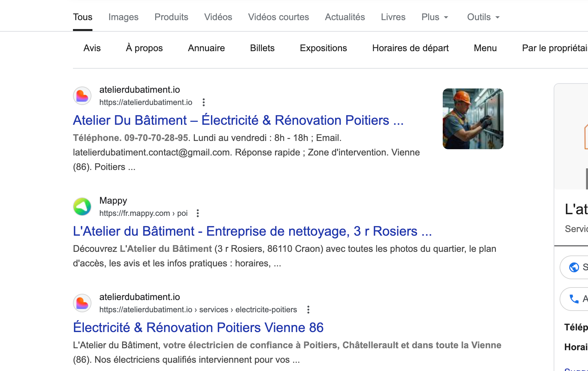Choose the Expositions filter chip
Image resolution: width=588 pixels, height=371 pixels.
pos(323,48)
